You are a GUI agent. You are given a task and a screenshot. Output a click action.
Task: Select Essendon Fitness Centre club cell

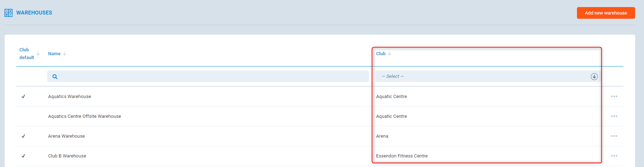click(x=402, y=156)
